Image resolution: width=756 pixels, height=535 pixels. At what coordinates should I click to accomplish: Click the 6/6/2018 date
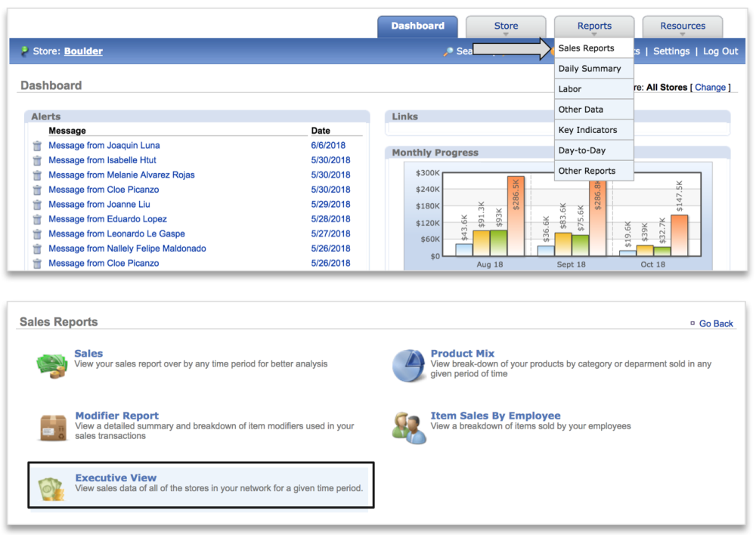tap(328, 146)
